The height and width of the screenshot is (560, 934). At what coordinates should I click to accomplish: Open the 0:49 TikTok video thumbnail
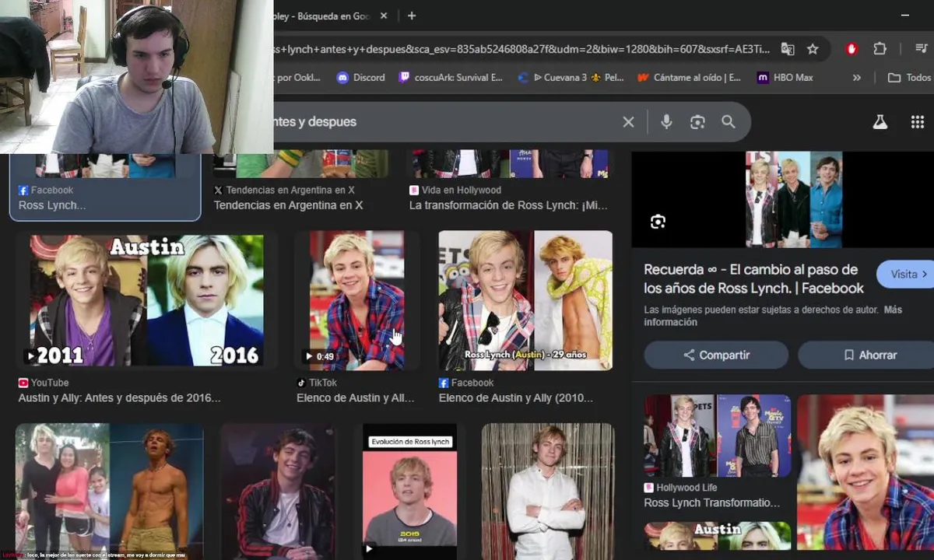(357, 300)
